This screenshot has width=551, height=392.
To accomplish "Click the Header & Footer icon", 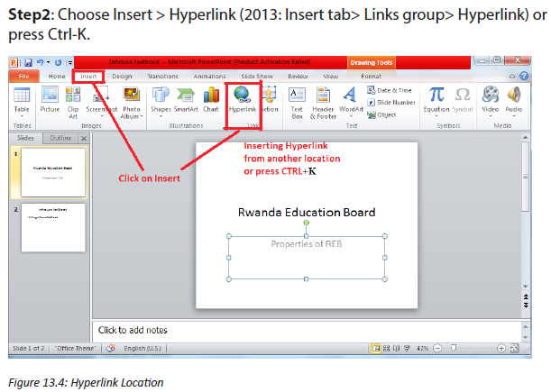I will click(323, 95).
